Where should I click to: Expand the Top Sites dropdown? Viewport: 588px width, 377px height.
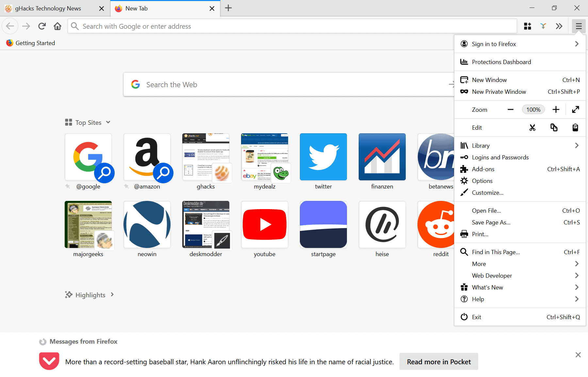[108, 122]
